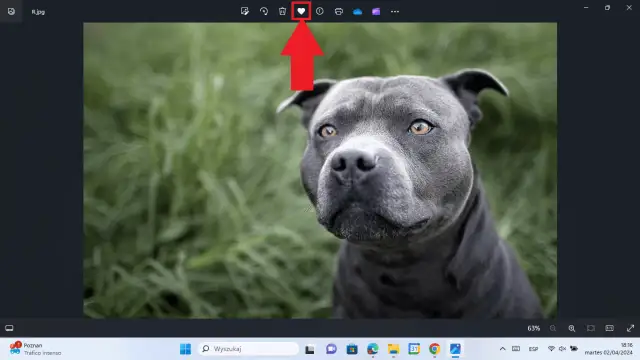Open the clock and date
640x360 pixels.
[609, 349]
